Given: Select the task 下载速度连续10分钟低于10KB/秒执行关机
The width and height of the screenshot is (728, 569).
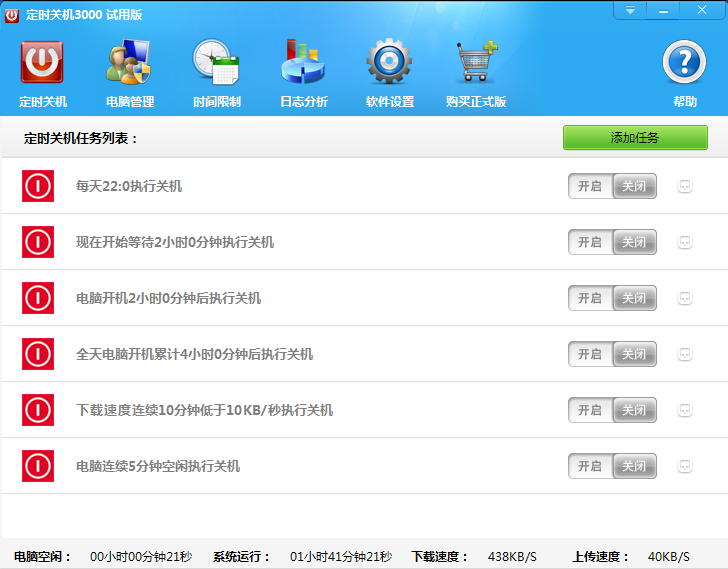Looking at the screenshot, I should coord(204,410).
